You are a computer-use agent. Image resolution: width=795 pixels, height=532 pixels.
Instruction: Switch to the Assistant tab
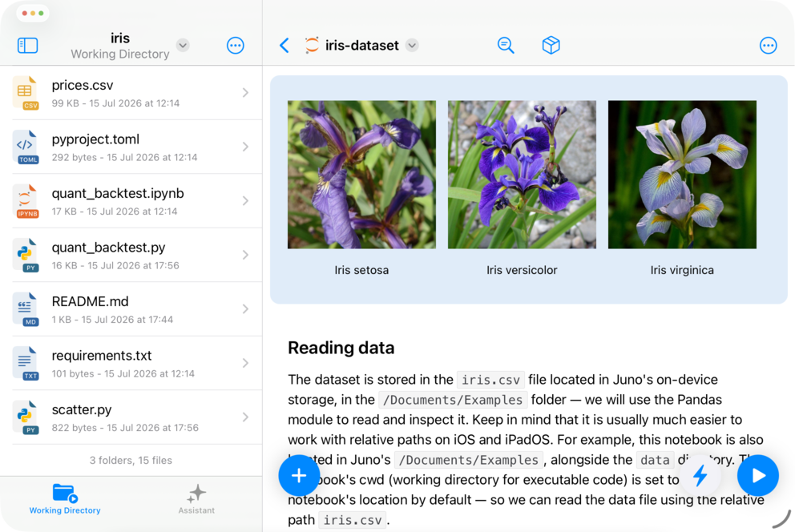[196, 499]
